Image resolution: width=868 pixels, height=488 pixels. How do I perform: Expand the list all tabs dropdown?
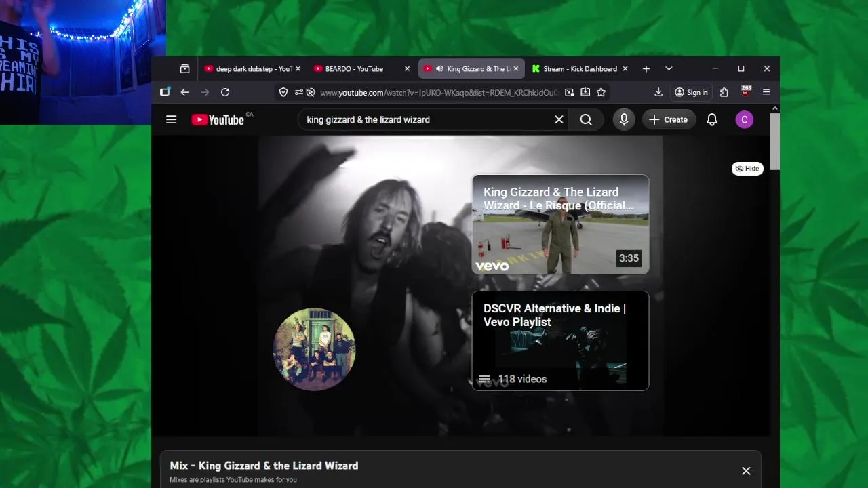[x=669, y=68]
